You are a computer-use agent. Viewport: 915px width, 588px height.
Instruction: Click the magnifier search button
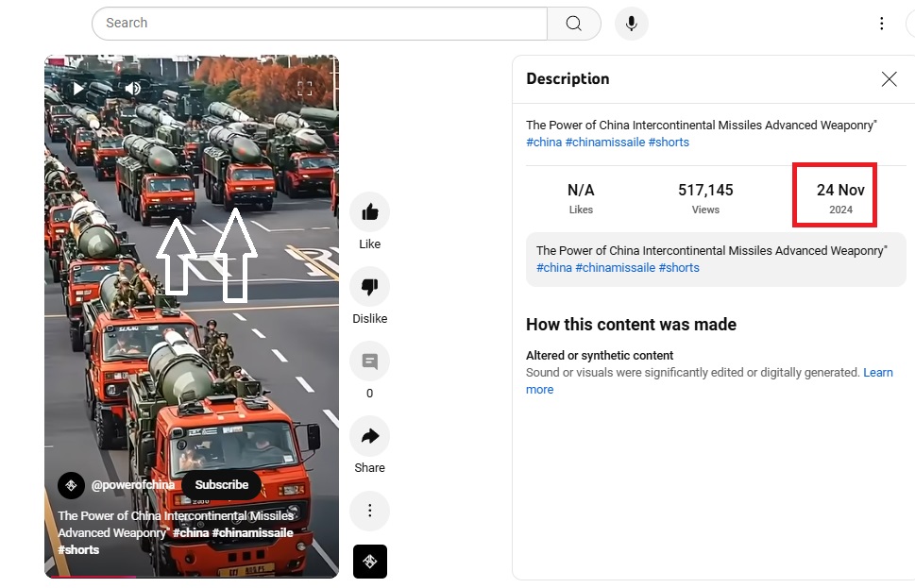tap(573, 24)
